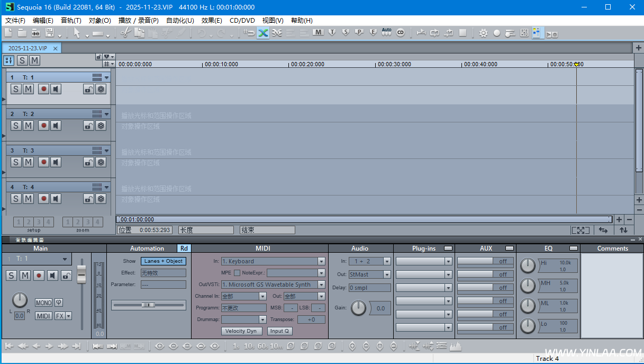
Task: Activate the record icon on the toolbar
Action: tap(497, 33)
